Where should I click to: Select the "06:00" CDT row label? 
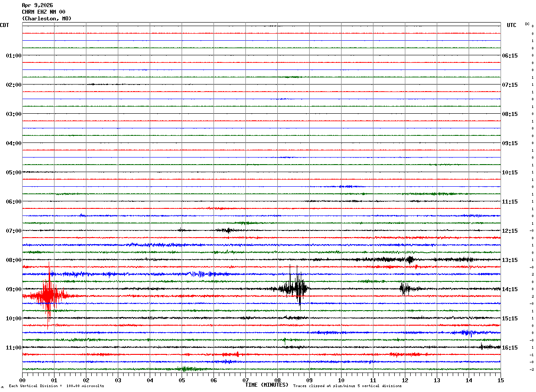coord(14,202)
